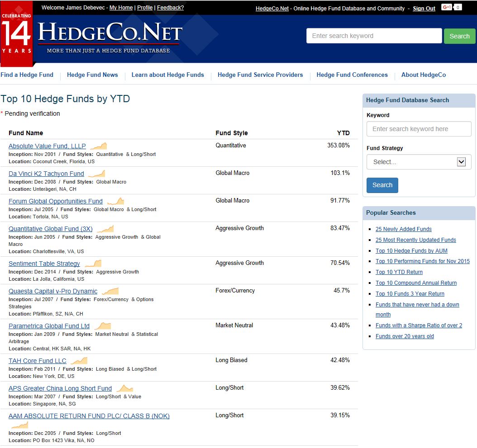Go to My Home link
The height and width of the screenshot is (448, 477).
[x=121, y=8]
